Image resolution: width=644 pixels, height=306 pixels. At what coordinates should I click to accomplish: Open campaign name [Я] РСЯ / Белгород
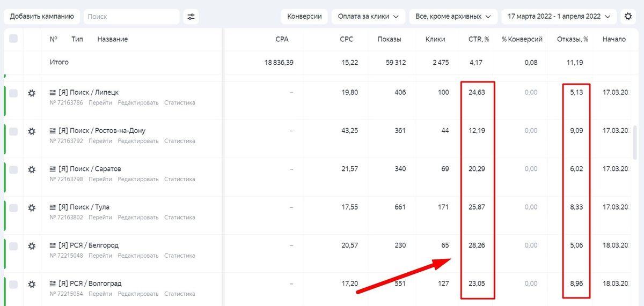coord(89,245)
